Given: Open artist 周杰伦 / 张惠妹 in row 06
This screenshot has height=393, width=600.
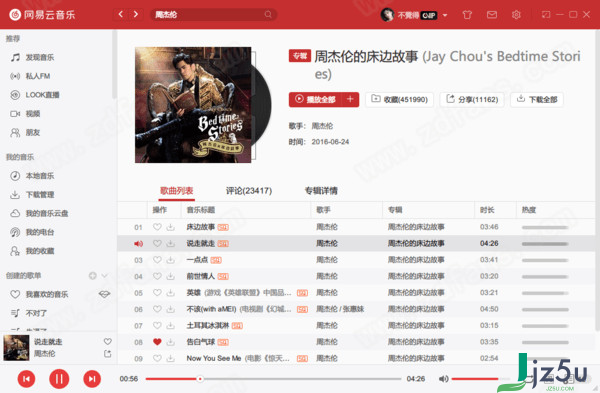Looking at the screenshot, I should [340, 309].
